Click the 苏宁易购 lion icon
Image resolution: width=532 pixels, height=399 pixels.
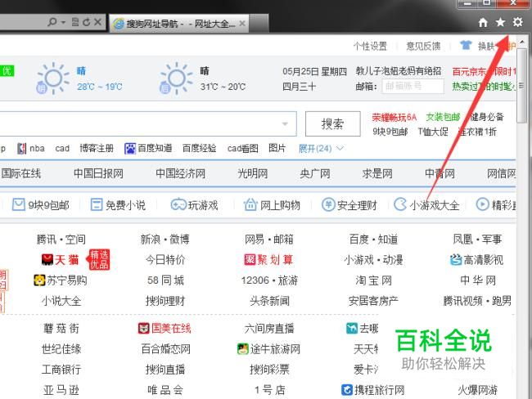point(39,280)
